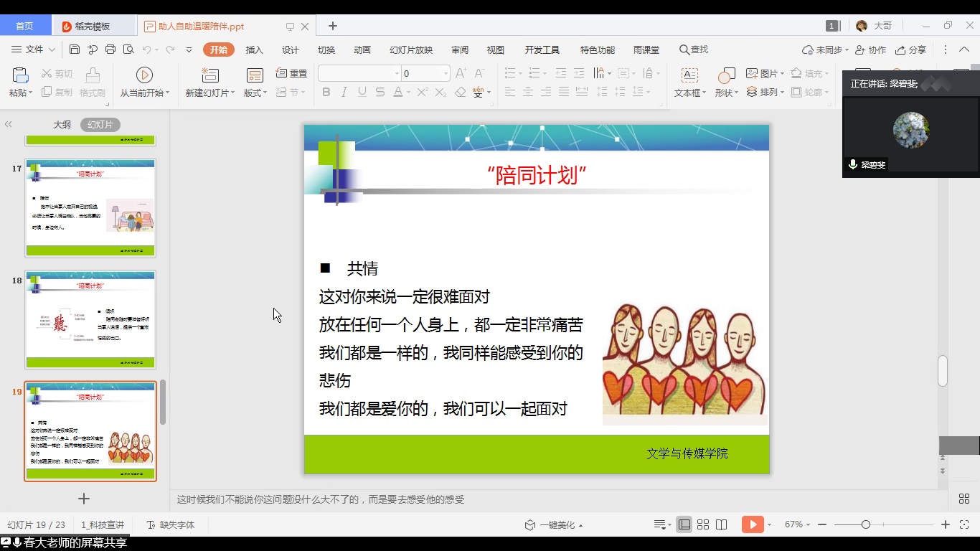The height and width of the screenshot is (551, 980).
Task: Select slide 18 thumbnail in the panel
Action: pos(90,320)
